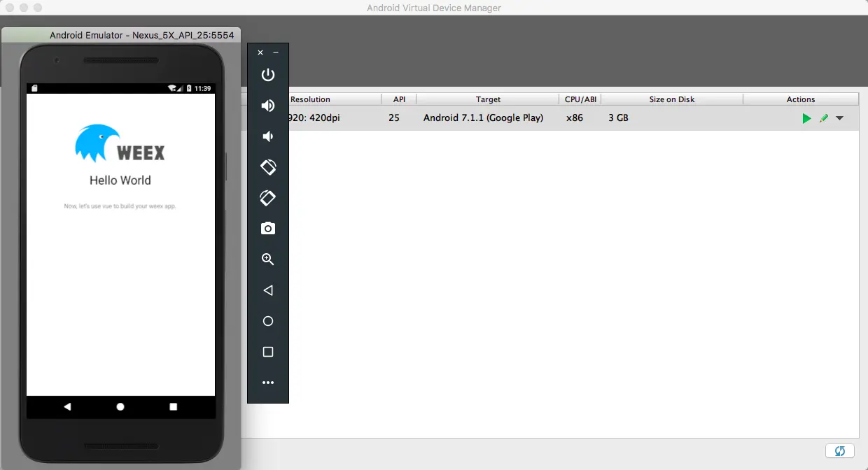868x470 pixels.
Task: Click the toolbar Overview square icon
Action: point(268,352)
